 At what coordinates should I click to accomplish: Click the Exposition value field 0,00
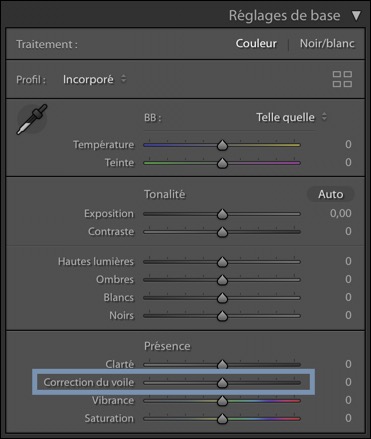(x=340, y=213)
